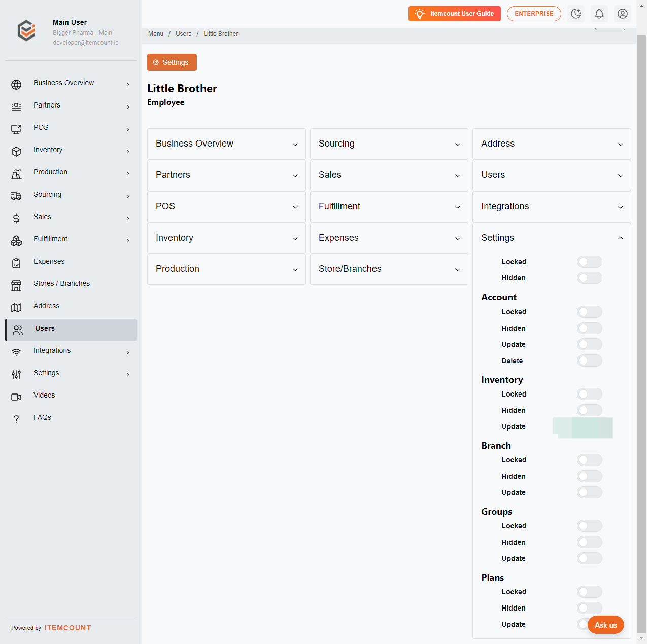Toggle the Branch Locked switch

click(x=590, y=460)
